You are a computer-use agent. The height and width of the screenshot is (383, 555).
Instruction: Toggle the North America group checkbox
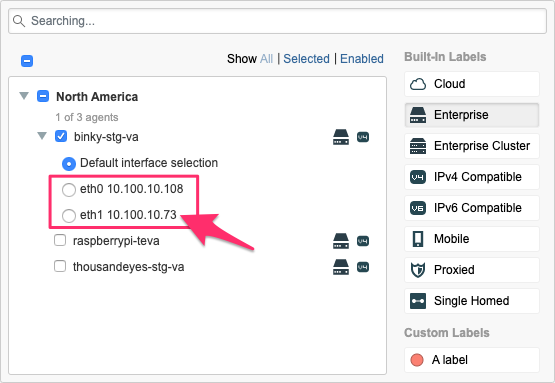tap(43, 96)
